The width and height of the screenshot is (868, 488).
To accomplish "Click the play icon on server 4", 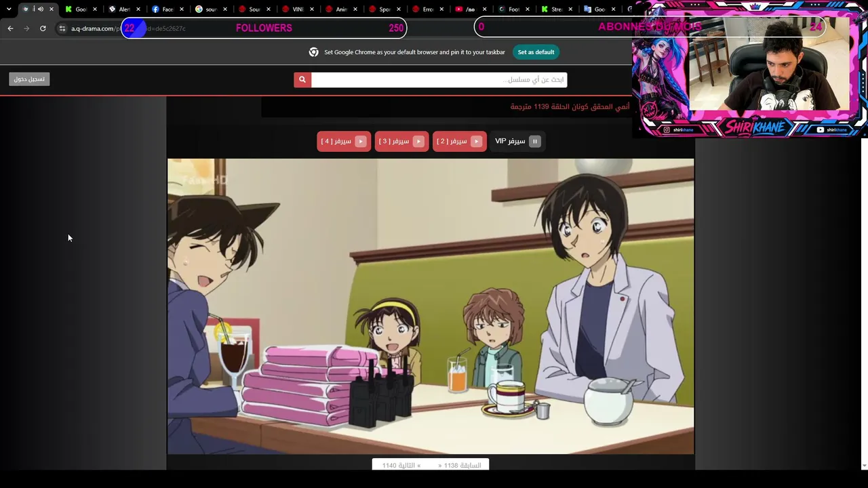I will pos(361,141).
